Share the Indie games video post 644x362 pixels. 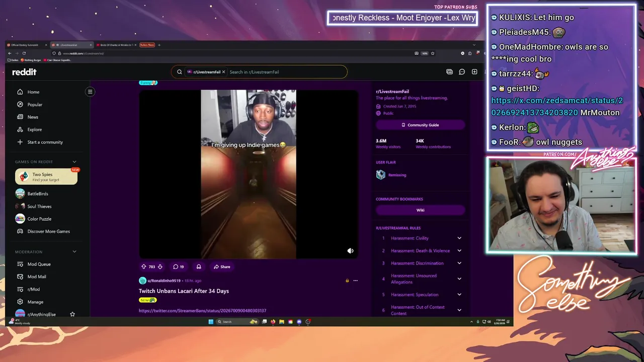(222, 267)
